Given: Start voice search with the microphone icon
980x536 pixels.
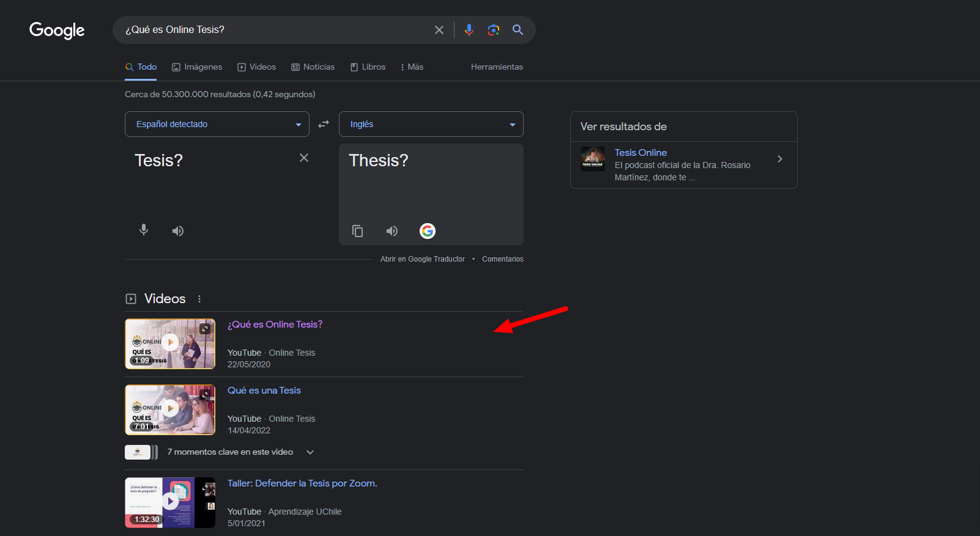Looking at the screenshot, I should 469,30.
